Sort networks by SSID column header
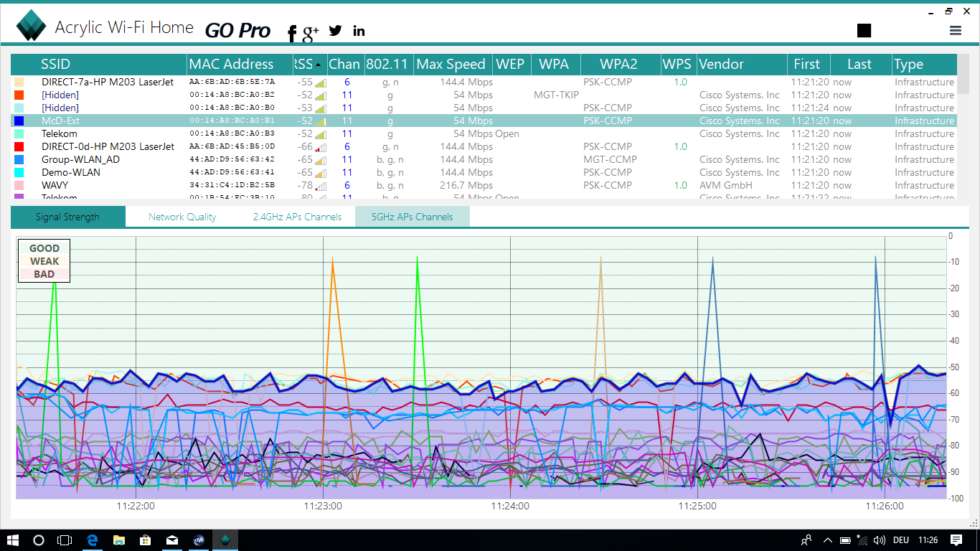 click(99, 64)
